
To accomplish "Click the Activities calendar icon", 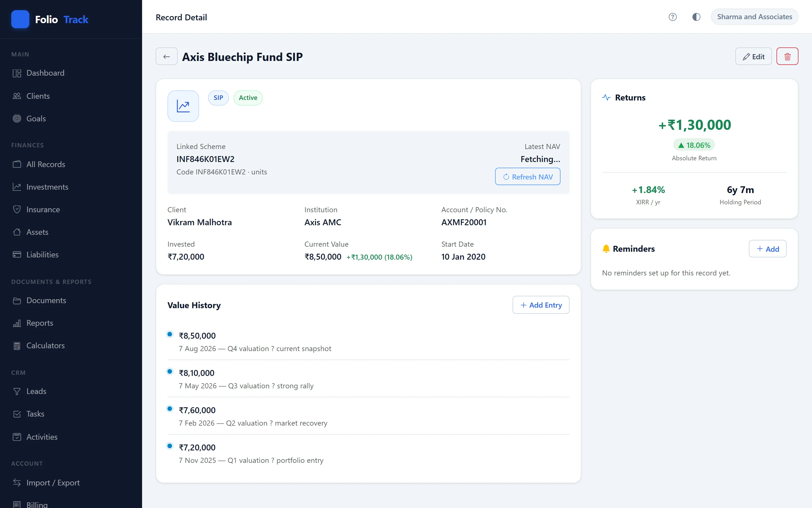I will (x=17, y=437).
